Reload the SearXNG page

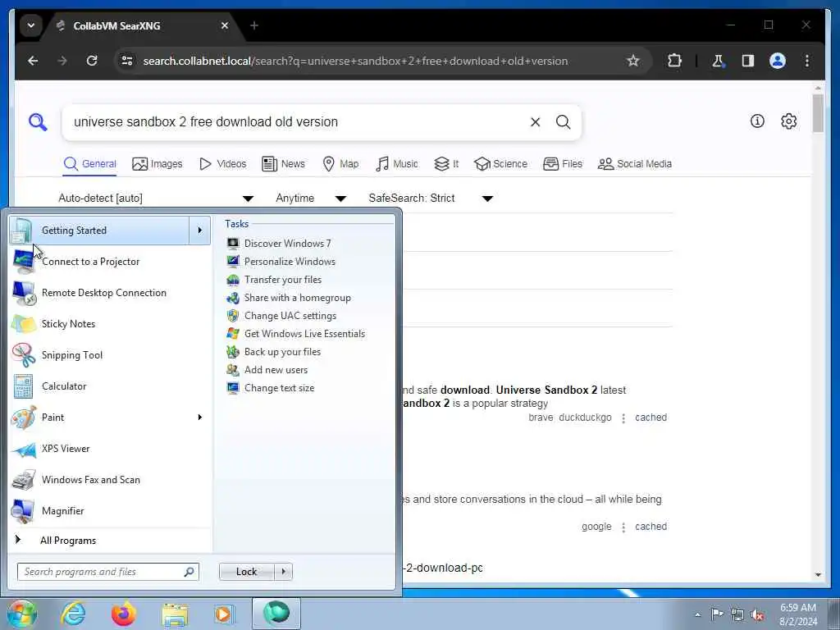coord(92,61)
